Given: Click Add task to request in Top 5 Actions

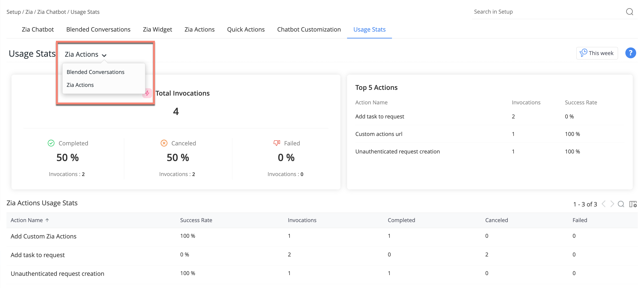Looking at the screenshot, I should click(380, 117).
